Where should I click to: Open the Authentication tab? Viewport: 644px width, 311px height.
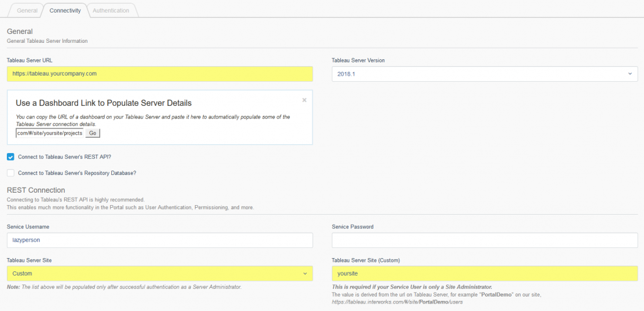click(x=111, y=10)
